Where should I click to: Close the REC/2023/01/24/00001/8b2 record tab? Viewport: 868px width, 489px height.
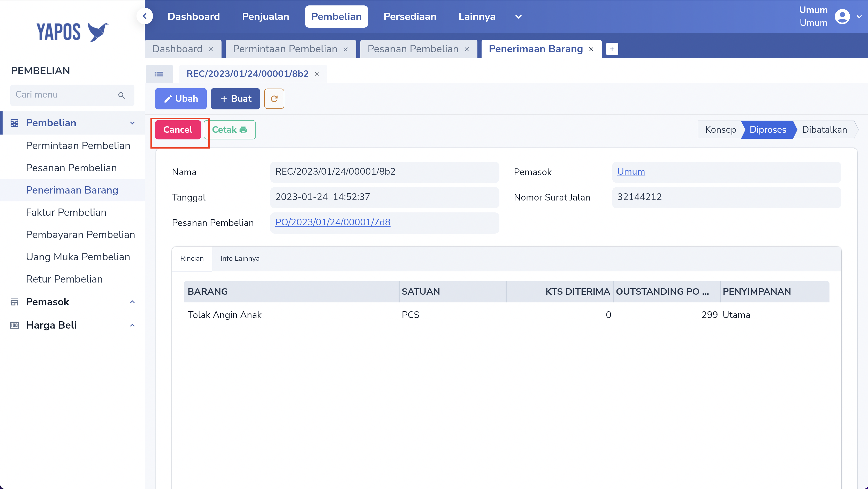click(317, 74)
